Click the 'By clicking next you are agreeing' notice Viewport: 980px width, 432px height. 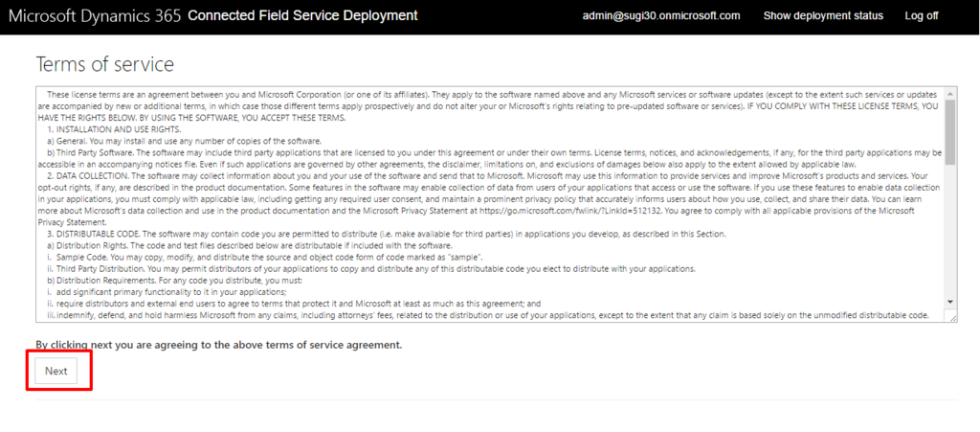tap(219, 345)
